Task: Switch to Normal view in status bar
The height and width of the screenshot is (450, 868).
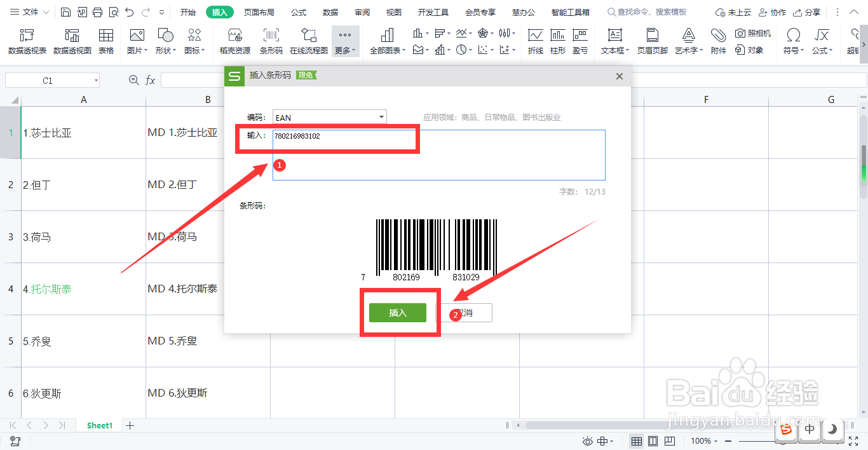Action: tap(636, 441)
